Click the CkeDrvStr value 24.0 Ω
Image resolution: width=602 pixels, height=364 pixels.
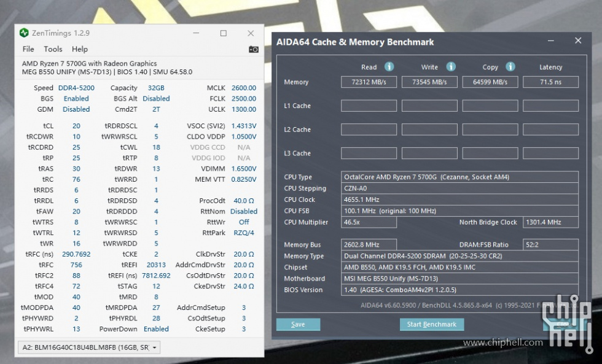(244, 286)
